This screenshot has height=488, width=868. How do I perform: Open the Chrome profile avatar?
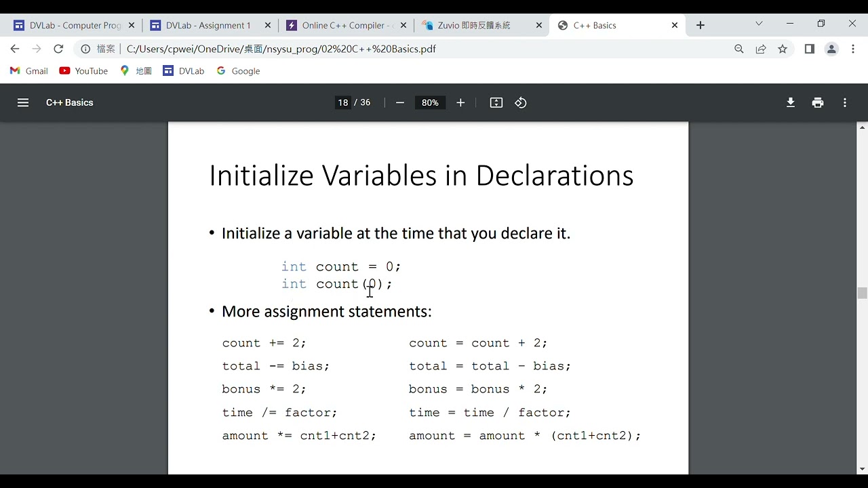click(831, 49)
